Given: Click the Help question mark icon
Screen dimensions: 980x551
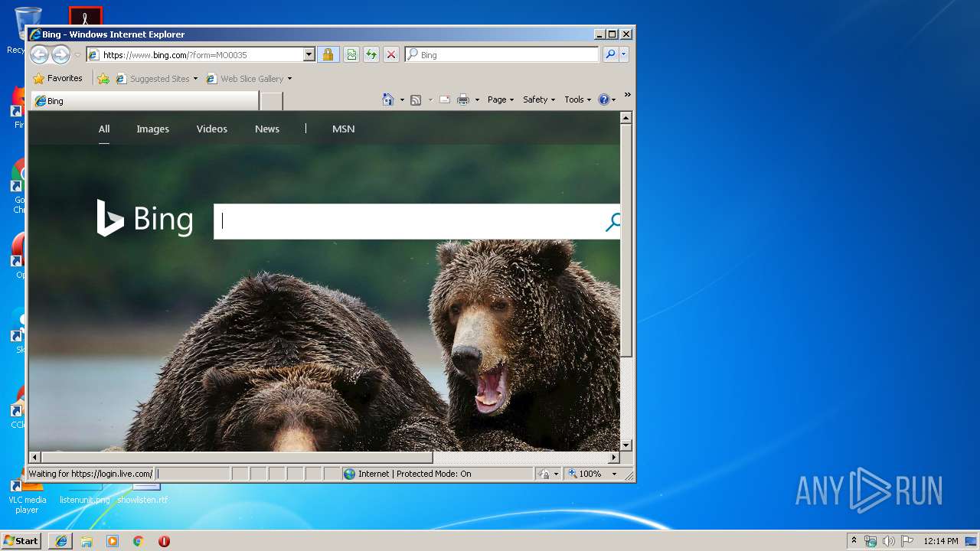Looking at the screenshot, I should 603,99.
